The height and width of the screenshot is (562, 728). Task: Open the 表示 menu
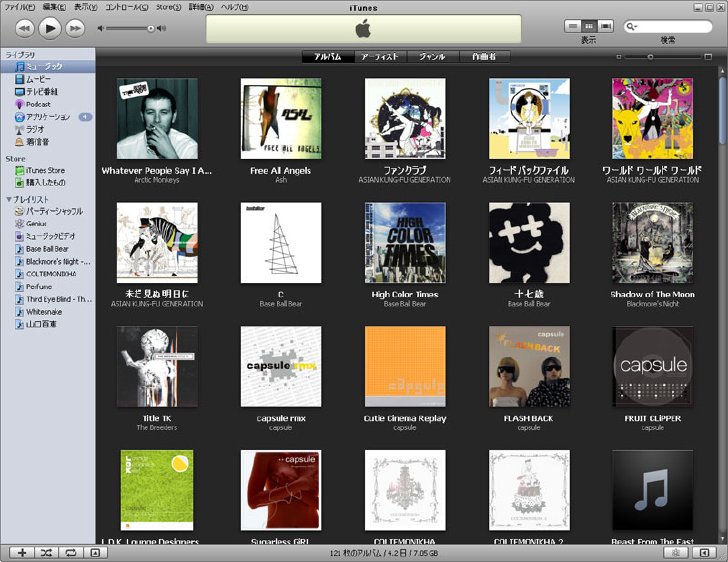(85, 7)
